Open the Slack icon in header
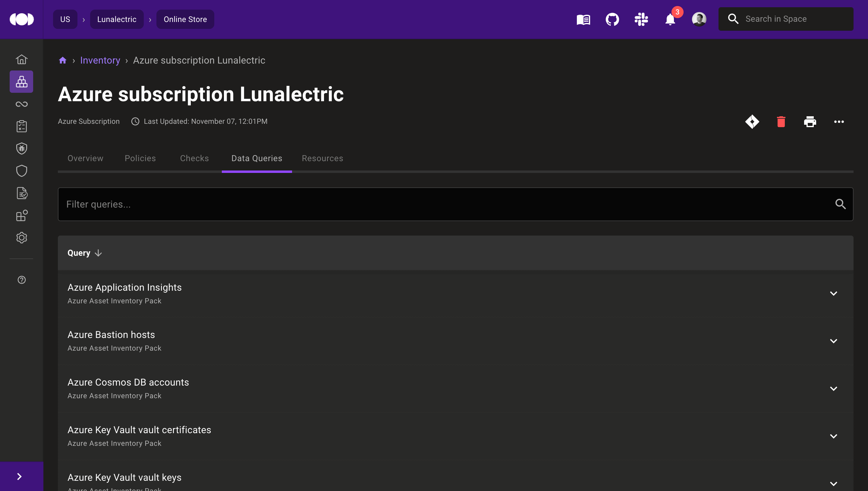Screen dimensions: 868x491 (641, 19)
